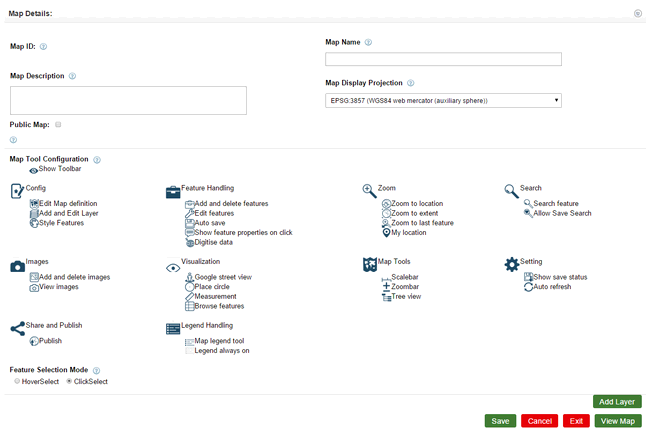Open help icon beside Map Tool Configuration
The height and width of the screenshot is (435, 652).
pyautogui.click(x=97, y=160)
